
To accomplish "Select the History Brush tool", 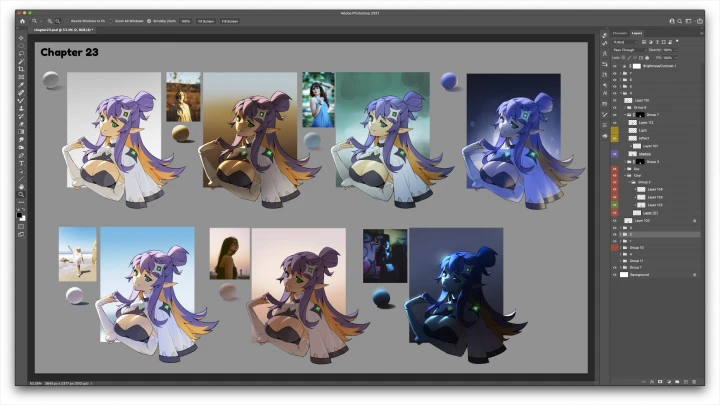I will [x=21, y=116].
